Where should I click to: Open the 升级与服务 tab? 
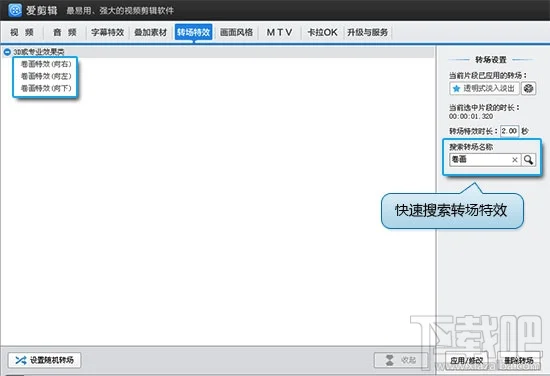368,32
